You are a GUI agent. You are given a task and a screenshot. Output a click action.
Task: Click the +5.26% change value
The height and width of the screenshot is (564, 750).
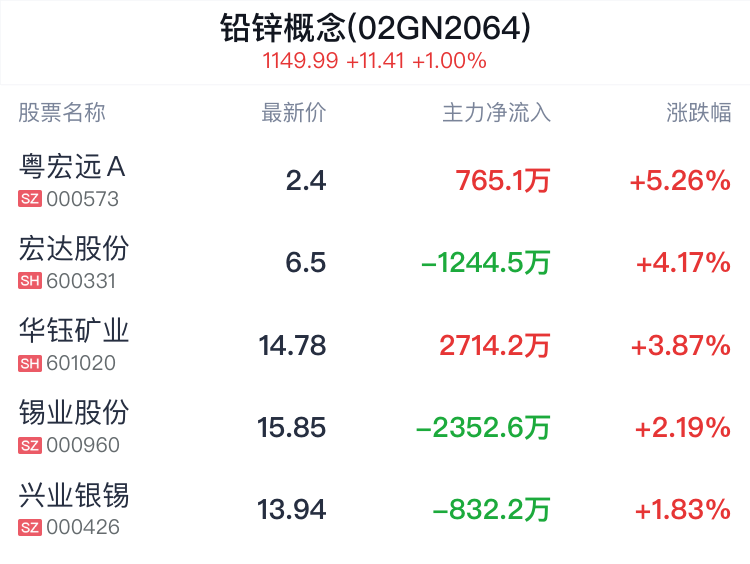coord(680,181)
